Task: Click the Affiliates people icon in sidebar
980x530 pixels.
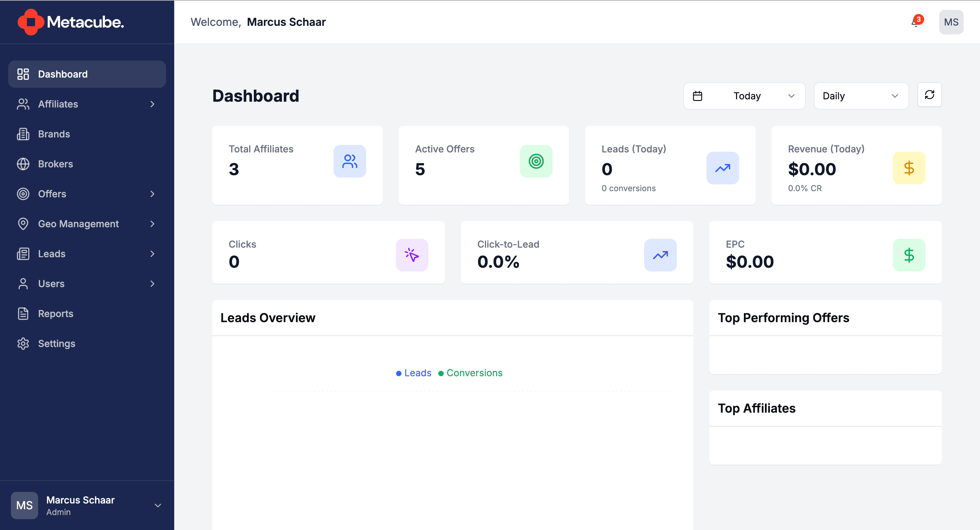Action: (x=23, y=104)
